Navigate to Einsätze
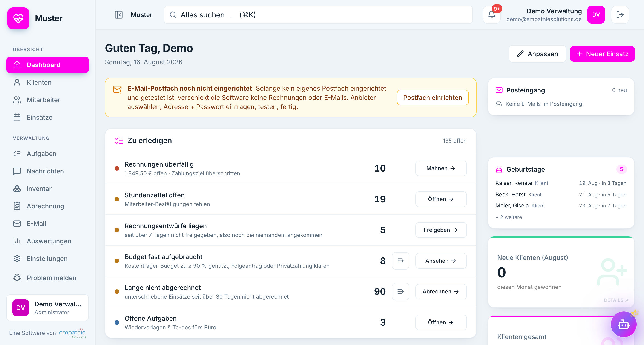 [x=48, y=118]
